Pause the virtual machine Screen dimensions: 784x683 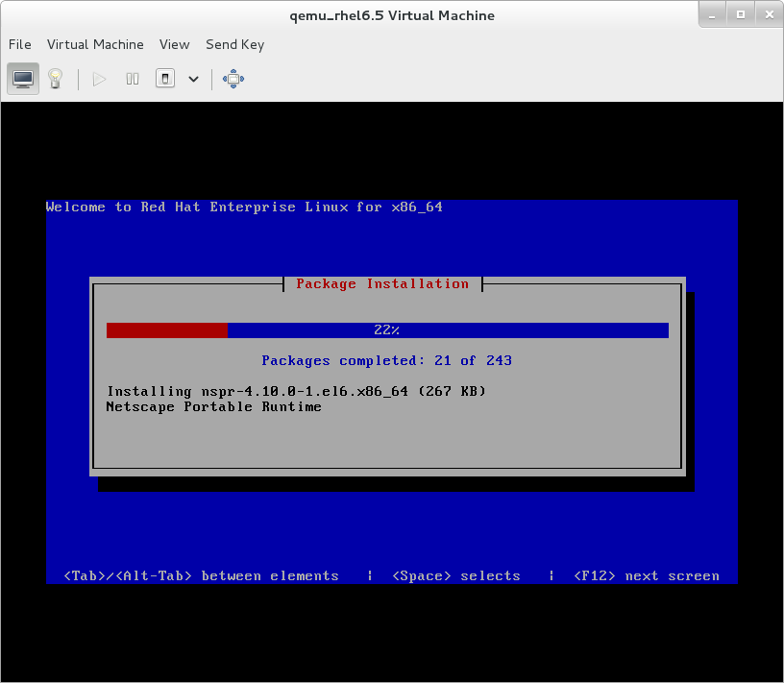pyautogui.click(x=133, y=79)
